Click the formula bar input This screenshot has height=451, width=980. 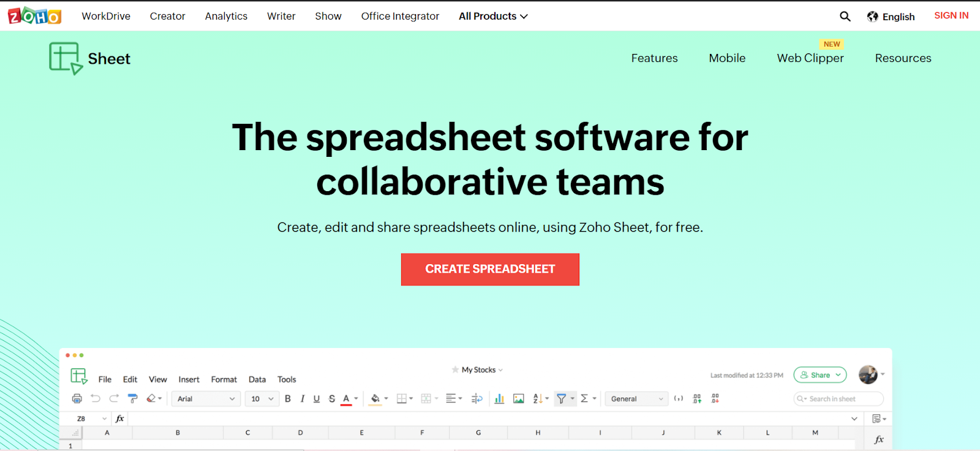pos(487,419)
